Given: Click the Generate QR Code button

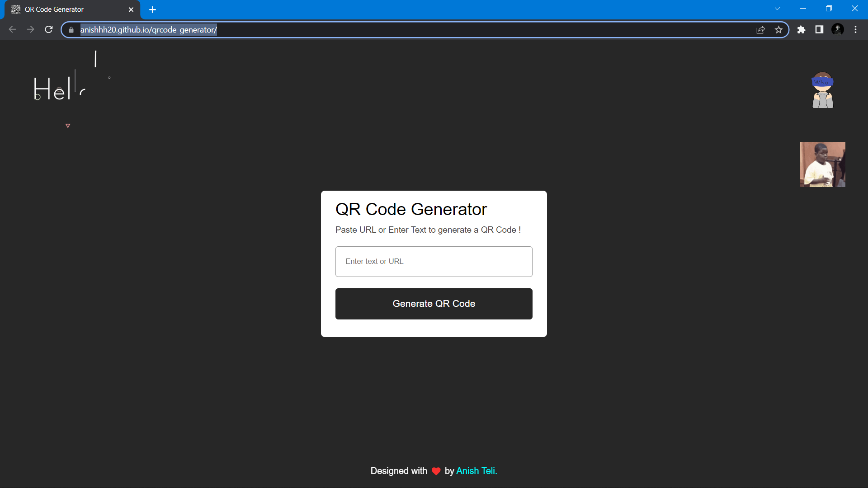Looking at the screenshot, I should tap(434, 304).
